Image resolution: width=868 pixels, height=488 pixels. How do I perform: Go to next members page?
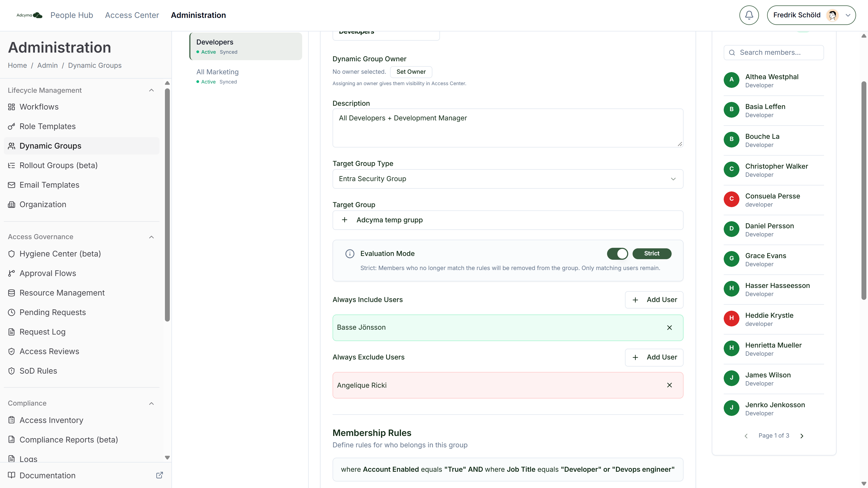tap(802, 436)
